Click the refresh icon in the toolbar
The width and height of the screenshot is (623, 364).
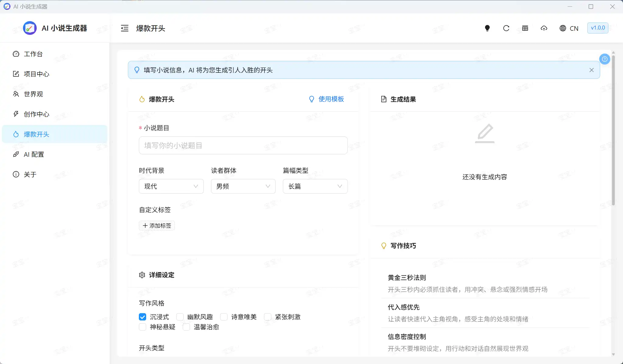coord(506,28)
